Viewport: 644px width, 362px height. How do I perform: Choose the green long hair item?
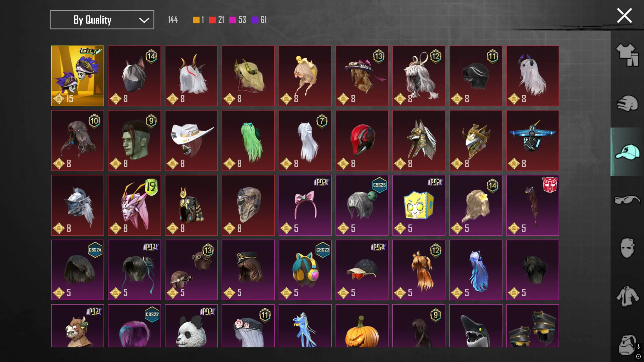pyautogui.click(x=248, y=140)
